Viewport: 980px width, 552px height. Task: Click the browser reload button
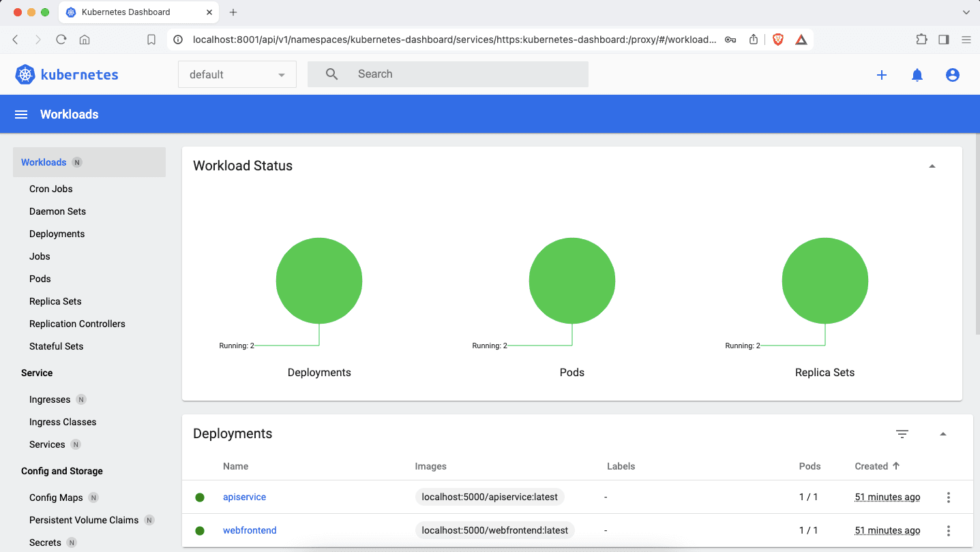click(61, 40)
